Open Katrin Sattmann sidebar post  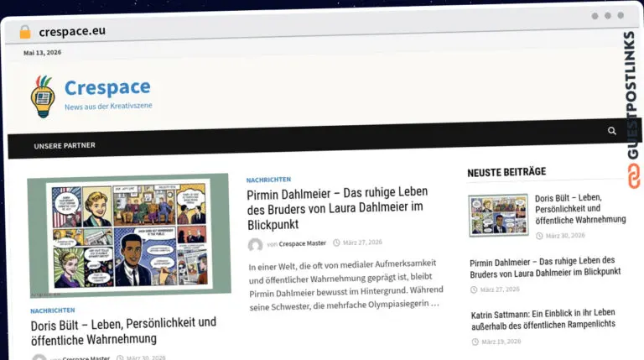coord(543,320)
